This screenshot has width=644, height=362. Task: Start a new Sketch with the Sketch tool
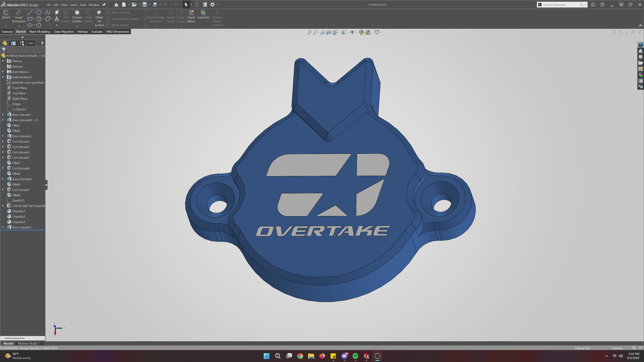click(x=6, y=15)
